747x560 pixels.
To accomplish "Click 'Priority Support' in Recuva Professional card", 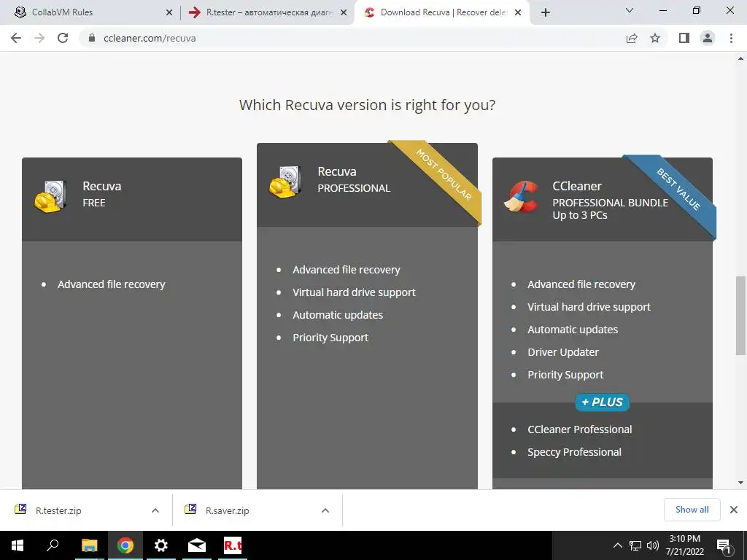I will click(330, 338).
